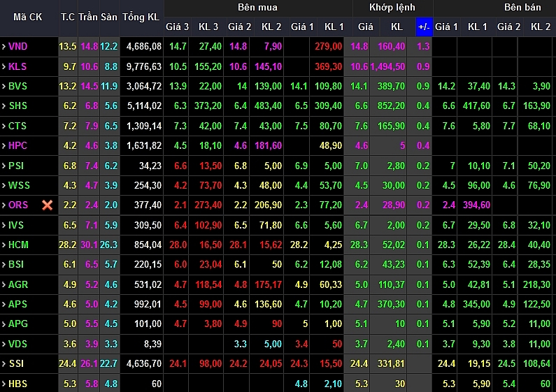Select the Bên bán header group
The width and height of the screenshot is (556, 392).
click(522, 8)
